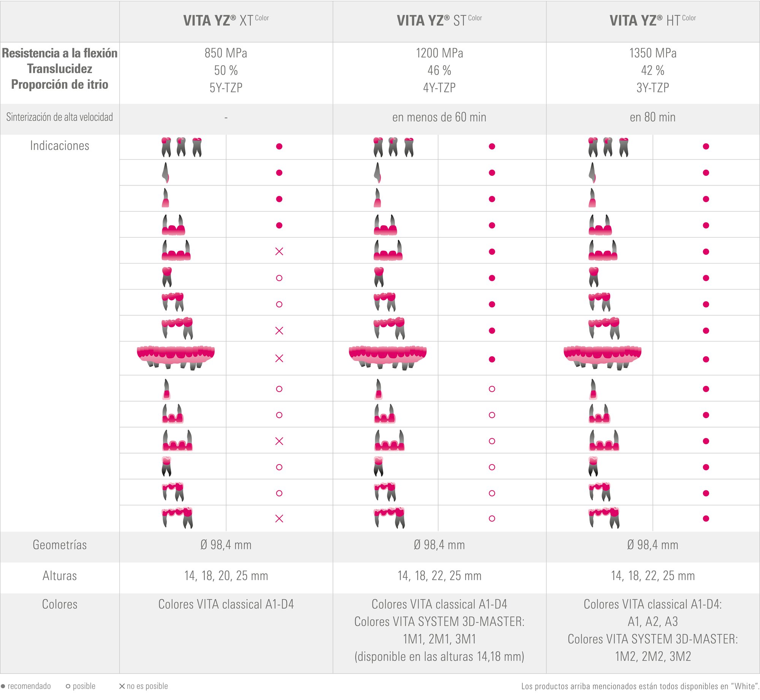Click the VITA YZ HT Color column header
Image resolution: width=760 pixels, height=700 pixels.
652,21
